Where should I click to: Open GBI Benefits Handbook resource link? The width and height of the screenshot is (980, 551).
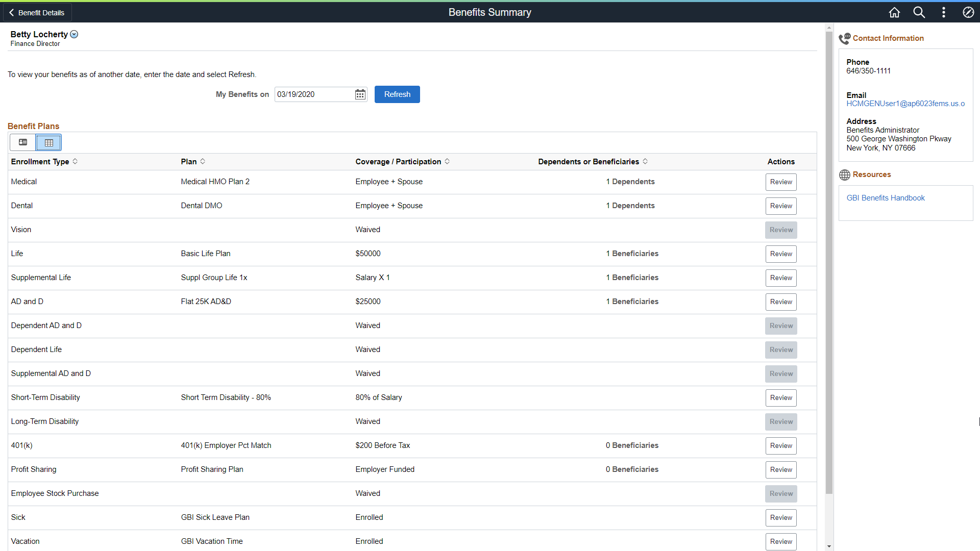886,198
